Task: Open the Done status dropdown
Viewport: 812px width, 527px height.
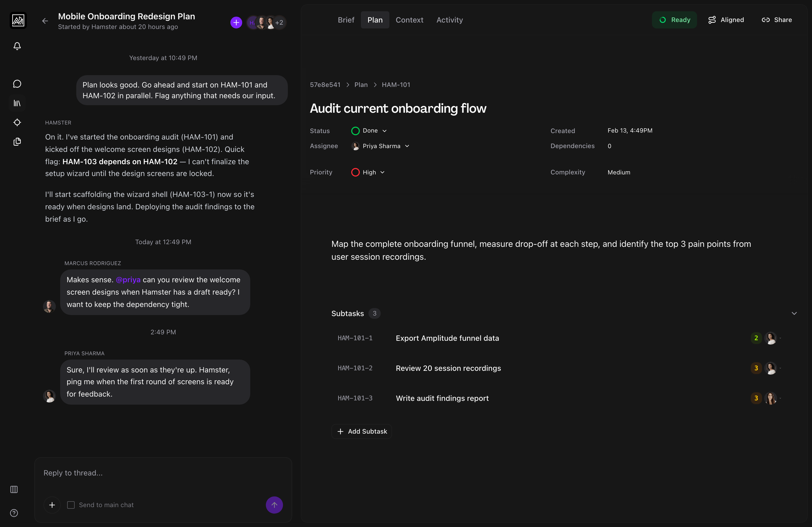Action: click(x=369, y=131)
